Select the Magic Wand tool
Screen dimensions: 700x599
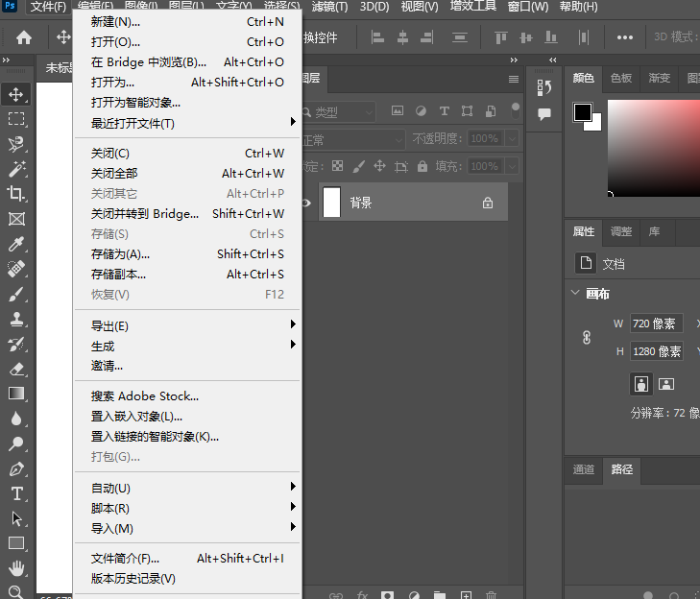[16, 169]
